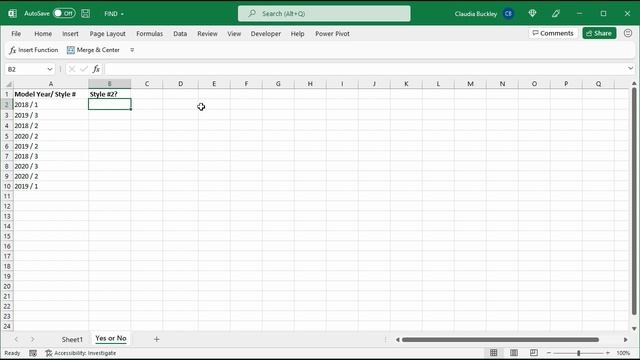Click inside the formula bar

point(364,69)
